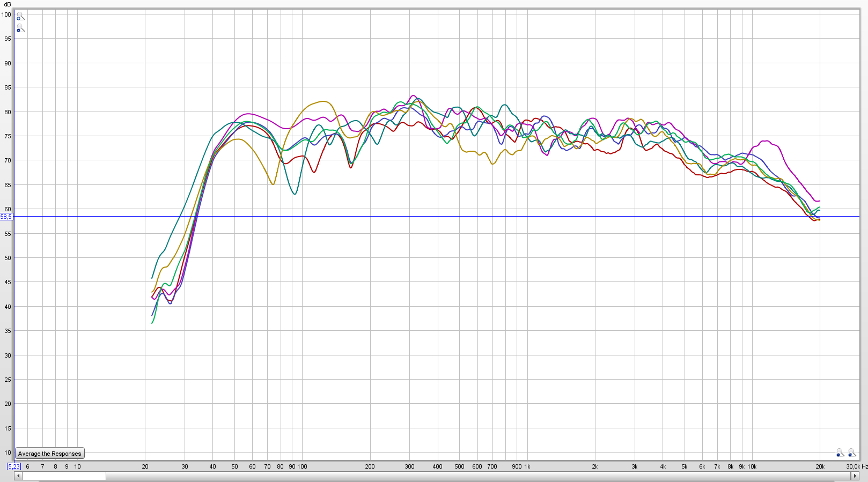Image resolution: width=868 pixels, height=482 pixels.
Task: Click the 30,0k Hz axis end label
Action: tap(857, 466)
